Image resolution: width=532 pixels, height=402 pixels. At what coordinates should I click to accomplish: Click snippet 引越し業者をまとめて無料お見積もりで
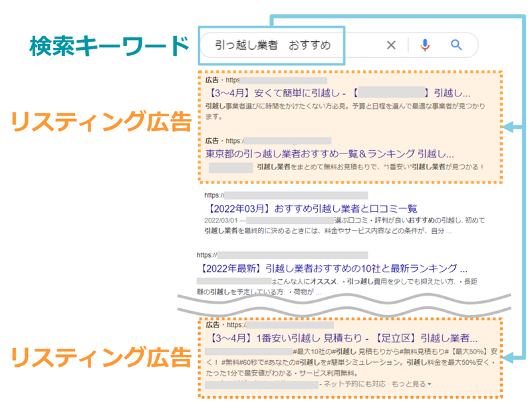(370, 167)
